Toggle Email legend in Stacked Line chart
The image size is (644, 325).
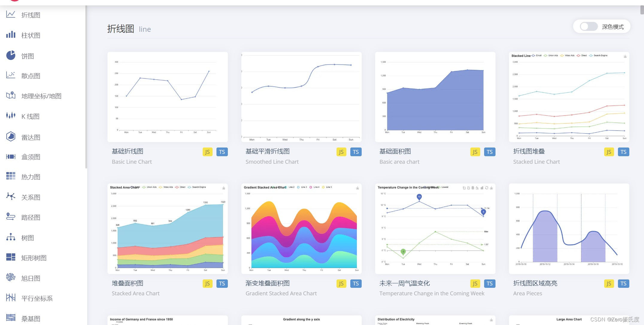(537, 55)
